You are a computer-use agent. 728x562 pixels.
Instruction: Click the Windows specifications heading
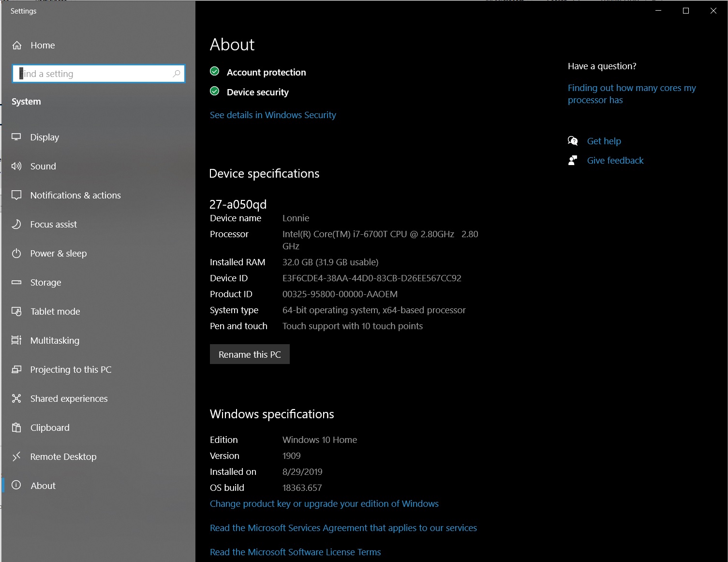pos(272,414)
